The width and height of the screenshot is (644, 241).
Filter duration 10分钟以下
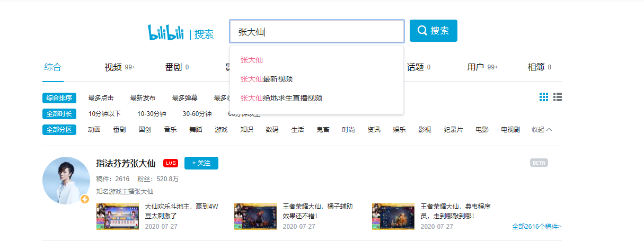pyautogui.click(x=104, y=114)
